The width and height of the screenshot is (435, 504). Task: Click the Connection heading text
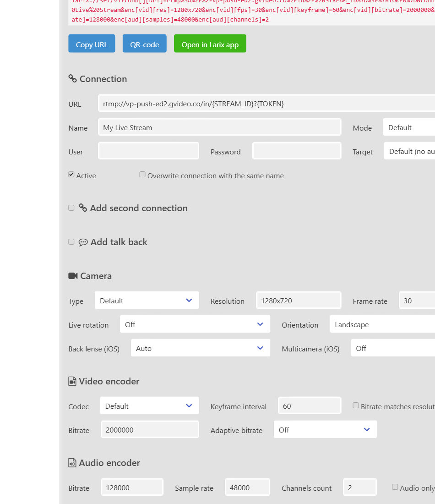103,79
